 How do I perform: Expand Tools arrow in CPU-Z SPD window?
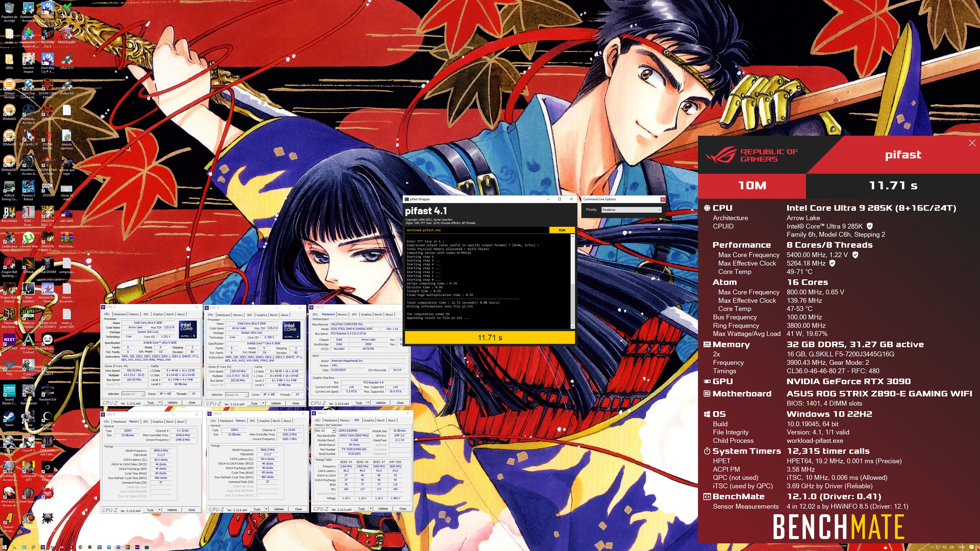click(371, 508)
